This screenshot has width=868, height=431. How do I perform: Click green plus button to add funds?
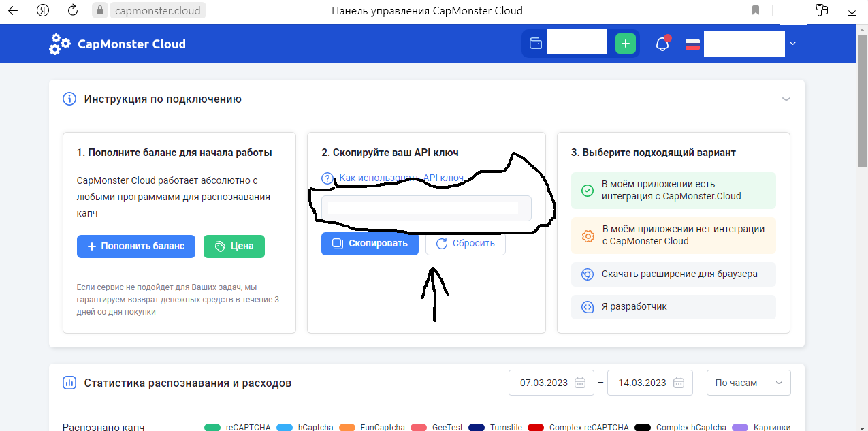point(626,44)
